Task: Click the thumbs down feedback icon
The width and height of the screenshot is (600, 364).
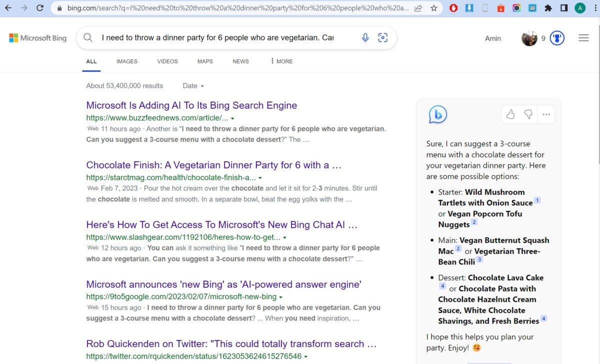Action: (x=528, y=115)
